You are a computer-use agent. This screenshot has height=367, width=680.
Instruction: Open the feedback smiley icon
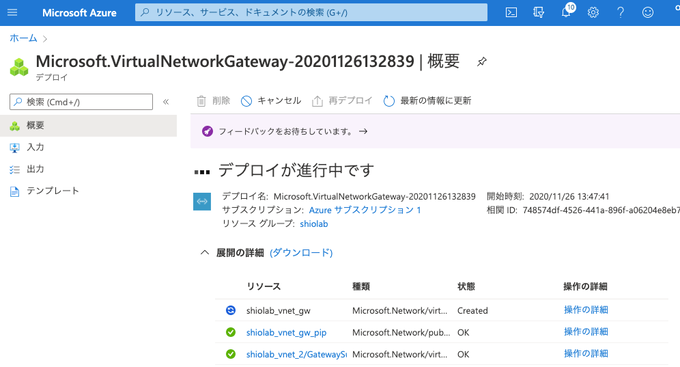coord(647,13)
